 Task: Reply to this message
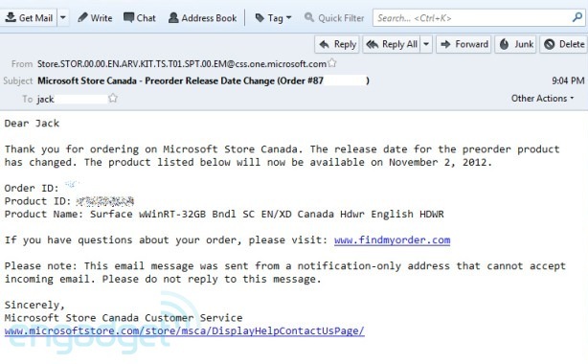[x=337, y=44]
